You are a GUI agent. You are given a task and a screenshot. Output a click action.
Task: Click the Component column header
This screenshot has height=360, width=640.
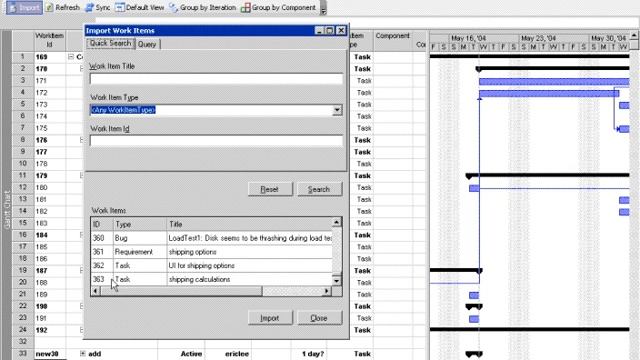(x=393, y=40)
